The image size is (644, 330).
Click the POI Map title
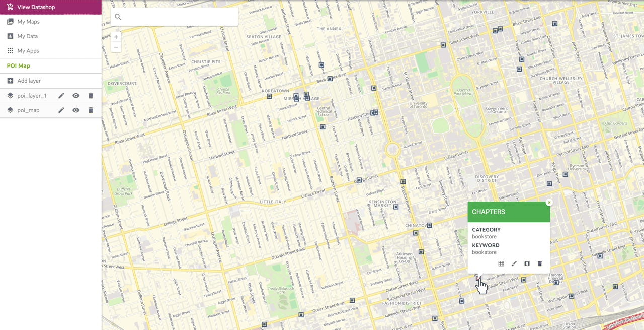[19, 66]
